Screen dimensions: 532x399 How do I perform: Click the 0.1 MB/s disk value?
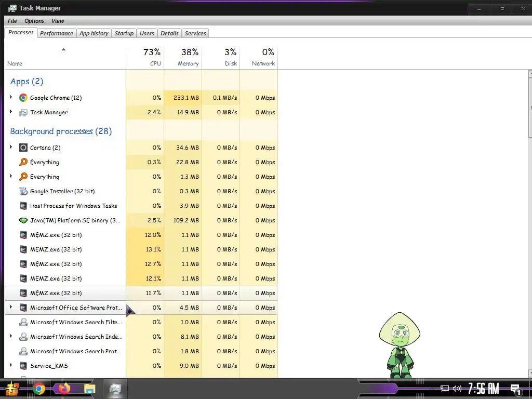click(x=225, y=98)
